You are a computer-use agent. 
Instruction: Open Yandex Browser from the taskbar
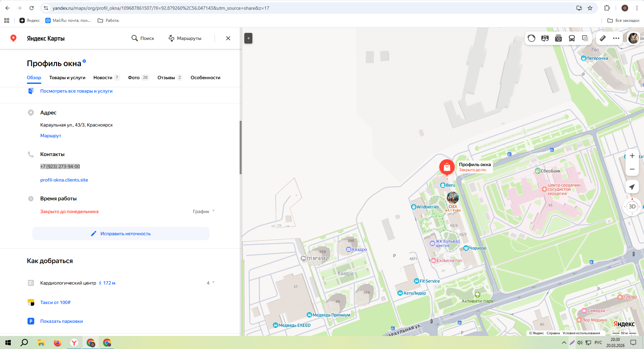[74, 343]
